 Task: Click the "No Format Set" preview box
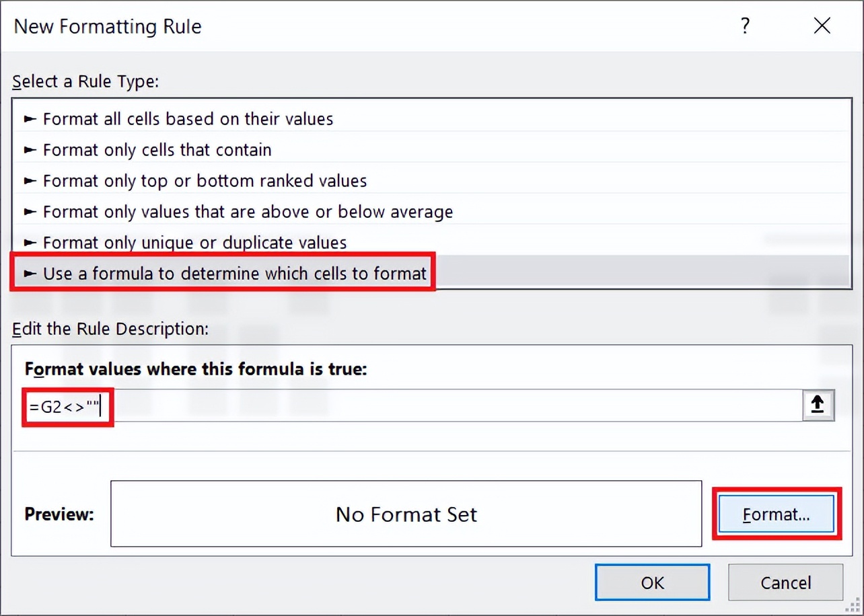(x=406, y=514)
